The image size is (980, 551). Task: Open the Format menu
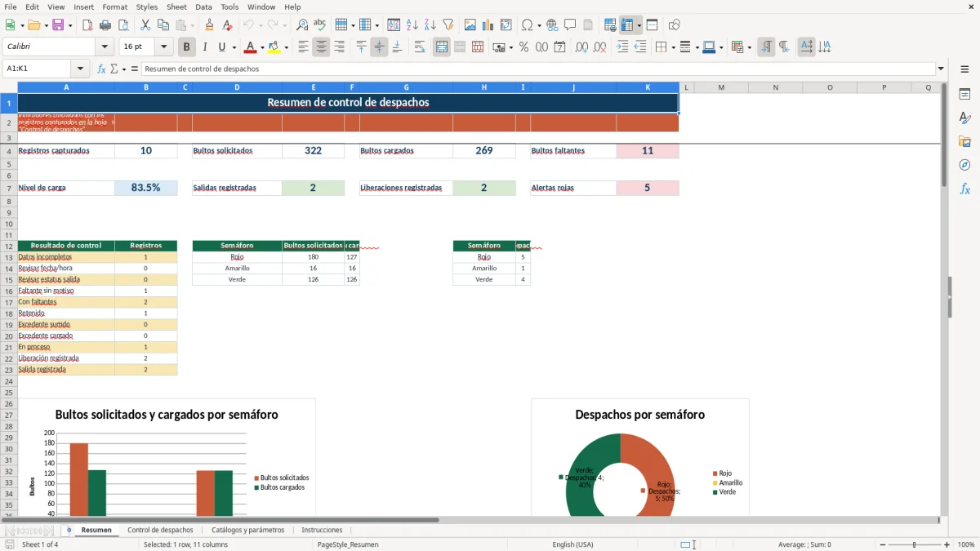click(x=114, y=7)
